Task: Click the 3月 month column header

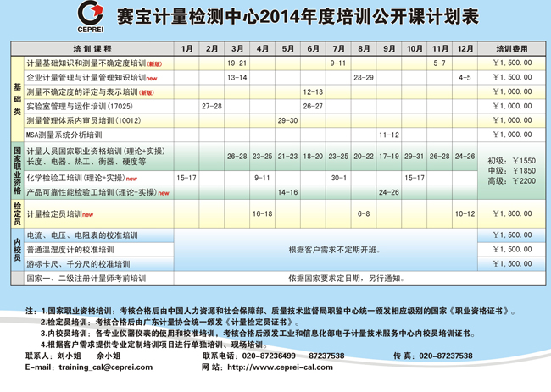Action: tap(237, 50)
